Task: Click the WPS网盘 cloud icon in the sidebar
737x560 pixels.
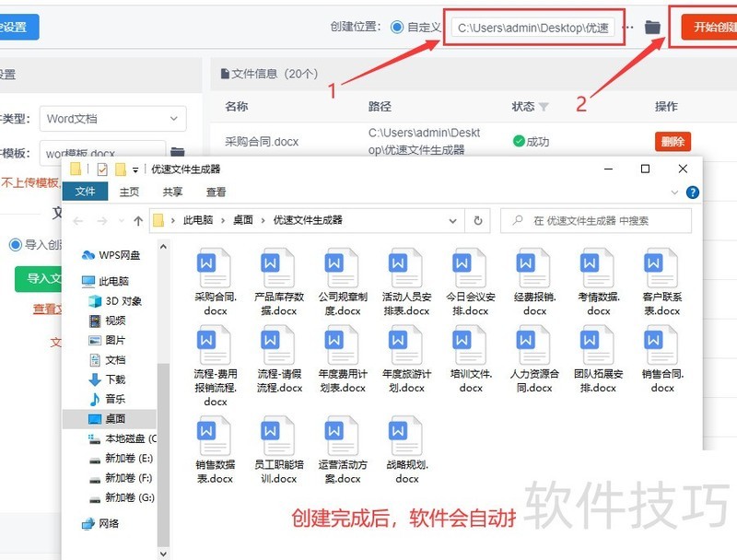Action: 88,252
